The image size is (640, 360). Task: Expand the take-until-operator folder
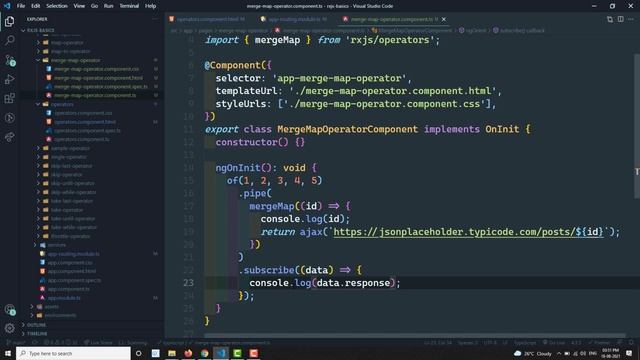click(73, 219)
